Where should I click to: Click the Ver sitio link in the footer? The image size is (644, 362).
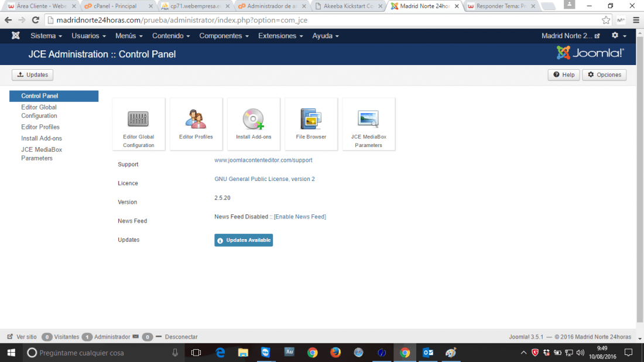(22, 337)
